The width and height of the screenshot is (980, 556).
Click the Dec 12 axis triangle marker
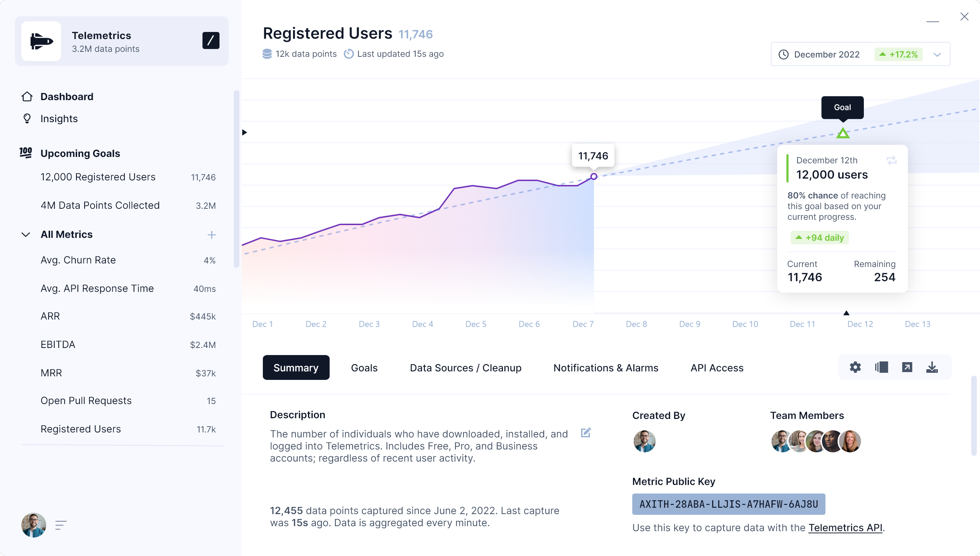pos(846,313)
